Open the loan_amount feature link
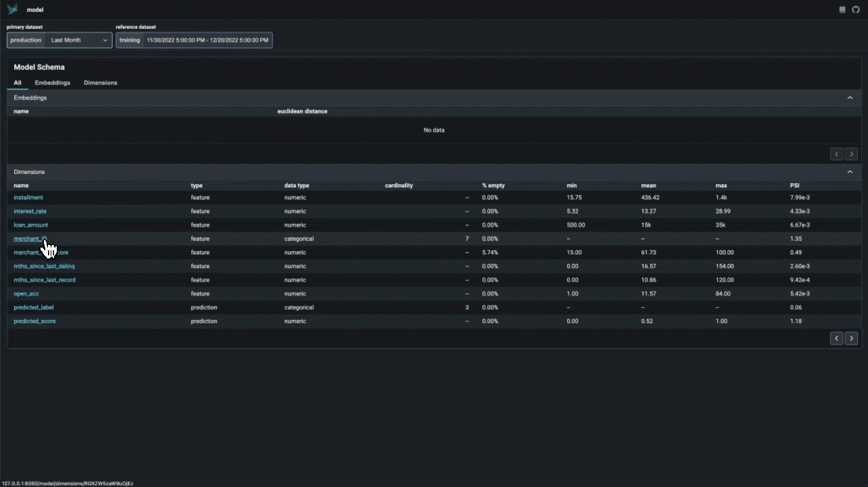This screenshot has height=487, width=868. pos(30,225)
